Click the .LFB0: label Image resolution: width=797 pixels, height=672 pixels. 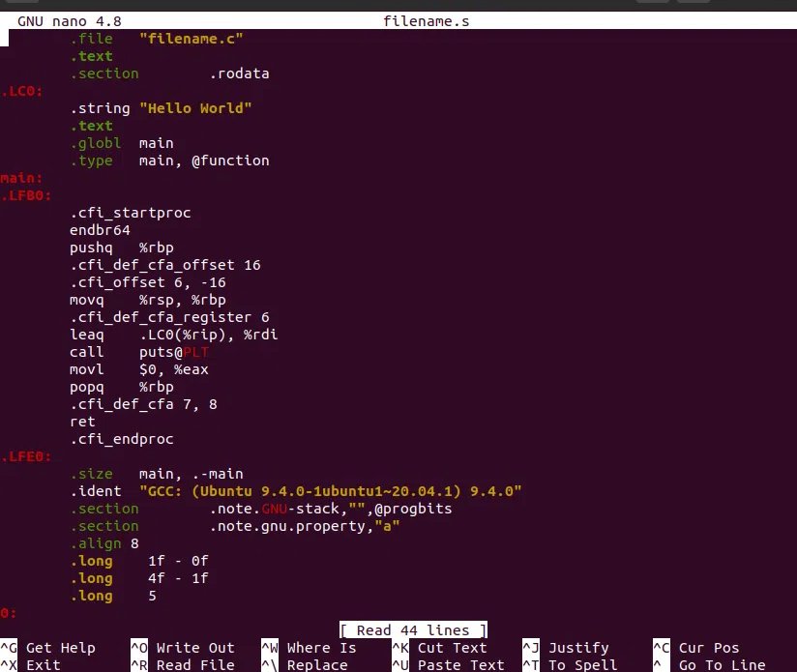click(26, 195)
